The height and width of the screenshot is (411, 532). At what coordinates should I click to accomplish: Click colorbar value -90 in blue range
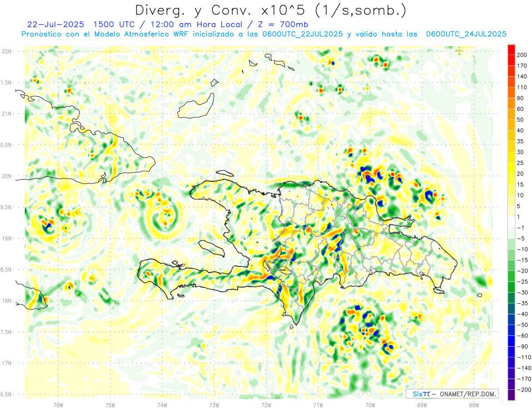522,346
